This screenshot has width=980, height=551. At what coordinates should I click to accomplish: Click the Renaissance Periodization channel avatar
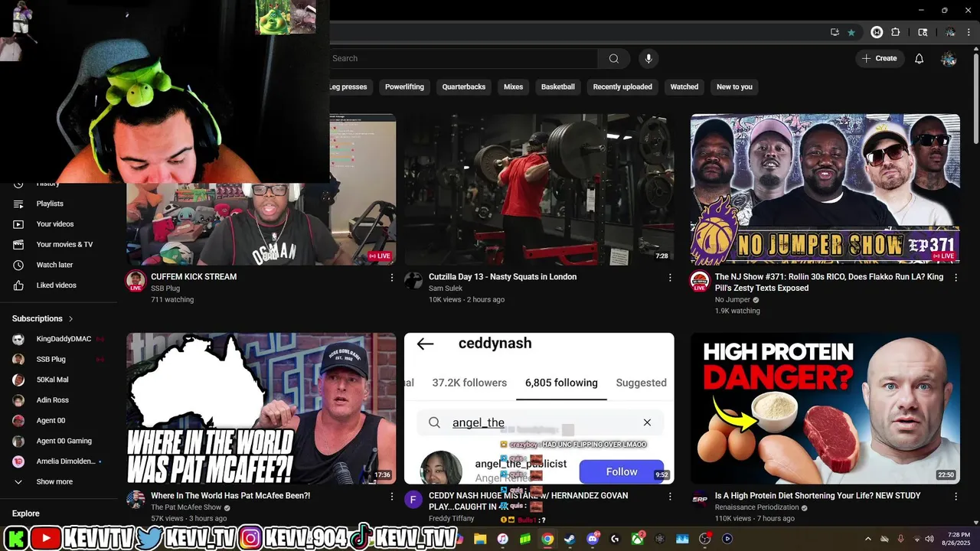tap(699, 500)
